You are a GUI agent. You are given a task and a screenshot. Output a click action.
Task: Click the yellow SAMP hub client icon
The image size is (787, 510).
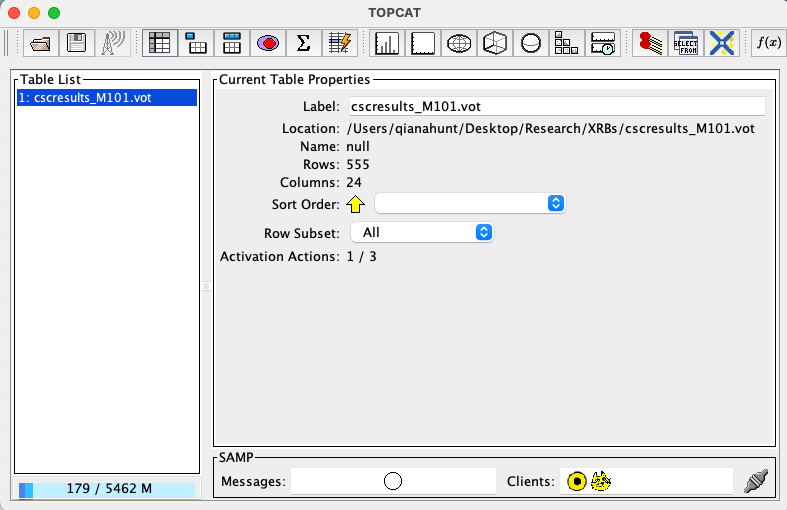pyautogui.click(x=577, y=481)
